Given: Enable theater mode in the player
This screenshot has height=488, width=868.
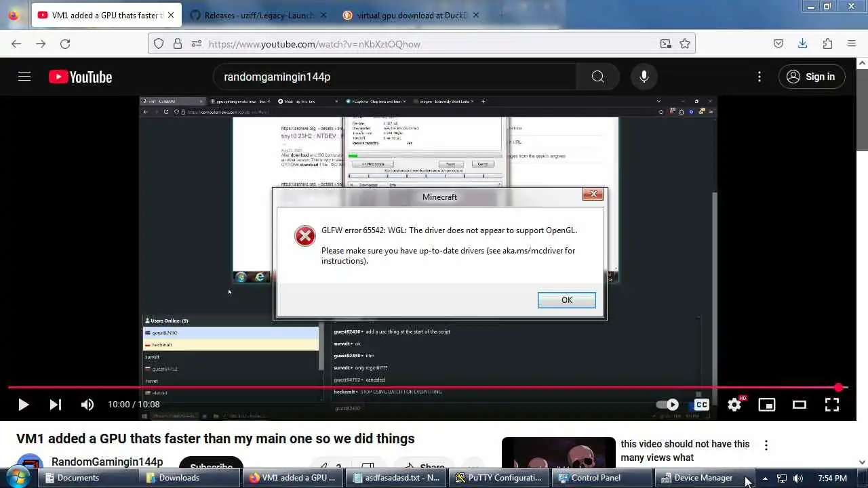Looking at the screenshot, I should click(x=800, y=405).
